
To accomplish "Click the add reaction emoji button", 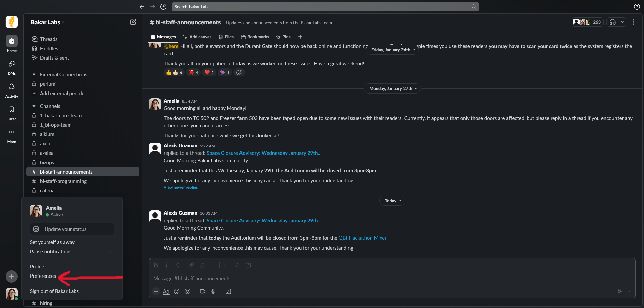I will click(x=239, y=72).
